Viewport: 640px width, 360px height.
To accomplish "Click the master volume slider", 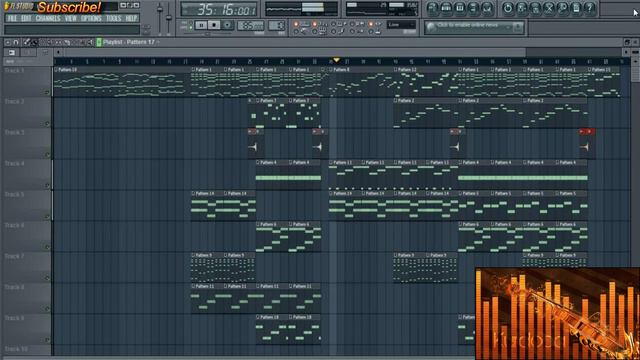I will click(160, 16).
